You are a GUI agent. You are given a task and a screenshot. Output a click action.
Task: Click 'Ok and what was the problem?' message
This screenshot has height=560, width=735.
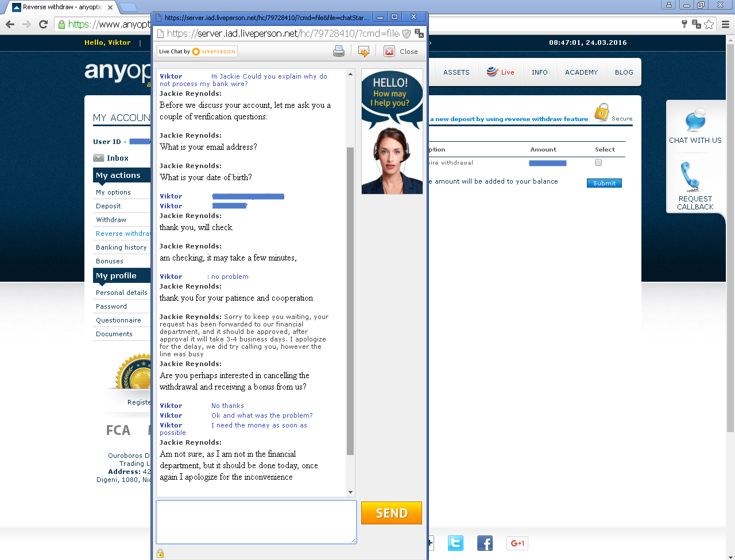262,415
